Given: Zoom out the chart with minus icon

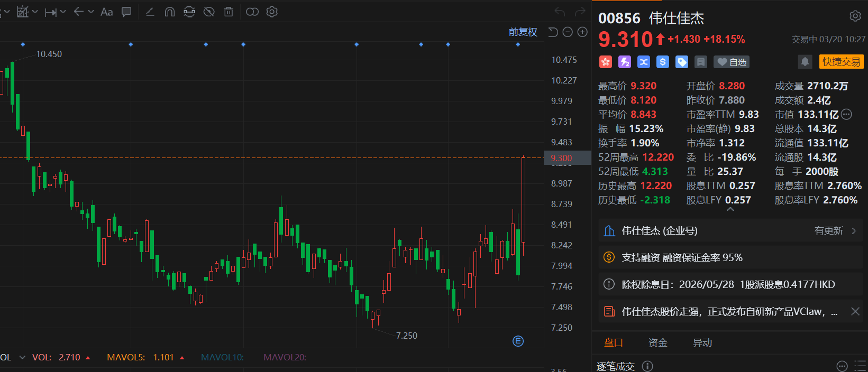Looking at the screenshot, I should (568, 32).
